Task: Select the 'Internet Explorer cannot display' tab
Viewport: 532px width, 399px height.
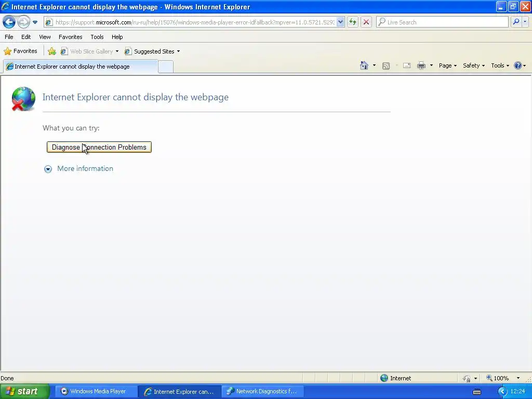Action: [x=81, y=66]
